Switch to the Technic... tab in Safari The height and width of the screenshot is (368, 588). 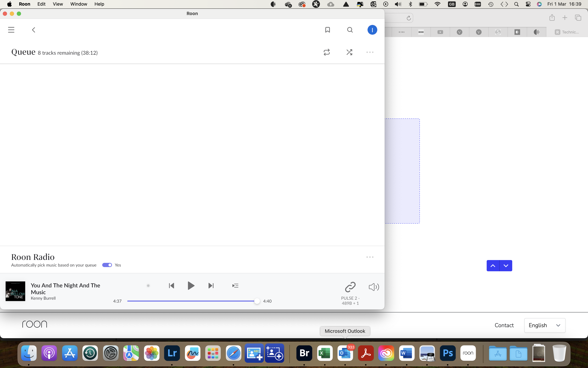567,32
